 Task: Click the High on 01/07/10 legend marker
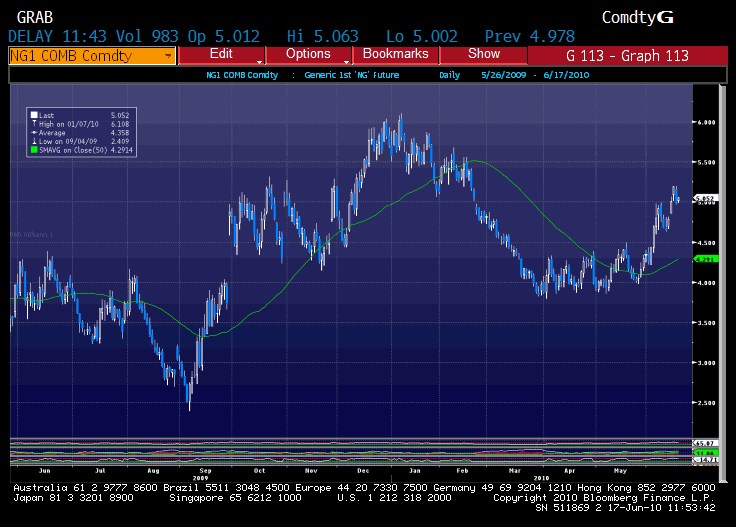click(x=34, y=123)
